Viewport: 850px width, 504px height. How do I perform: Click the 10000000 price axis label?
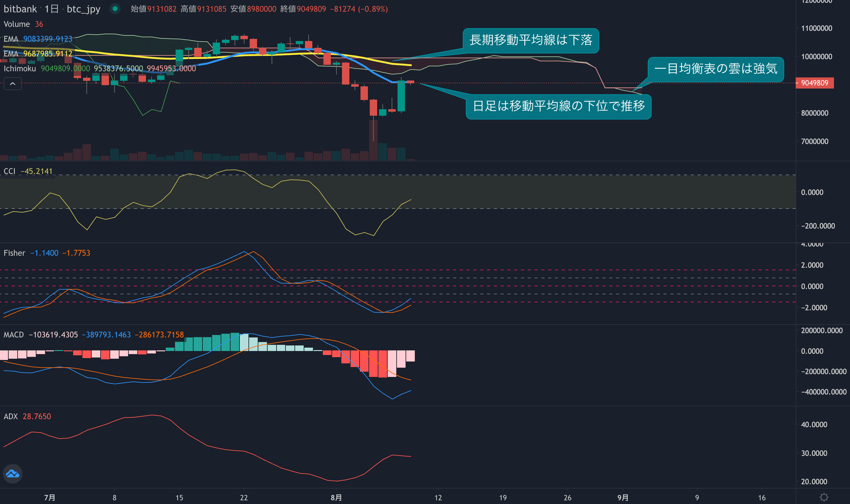[x=816, y=57]
